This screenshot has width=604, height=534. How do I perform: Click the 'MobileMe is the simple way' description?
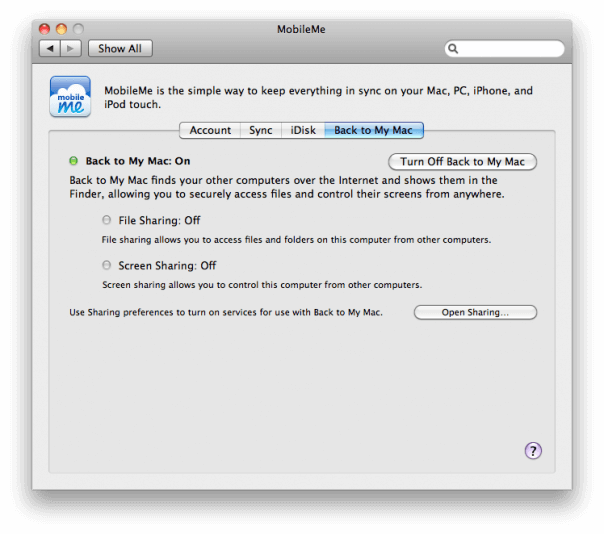[319, 97]
